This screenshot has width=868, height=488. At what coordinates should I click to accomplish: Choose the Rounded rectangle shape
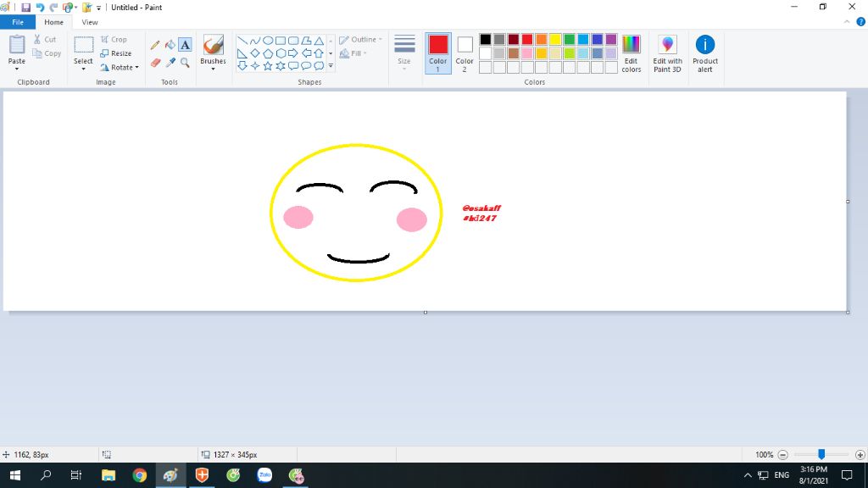293,41
